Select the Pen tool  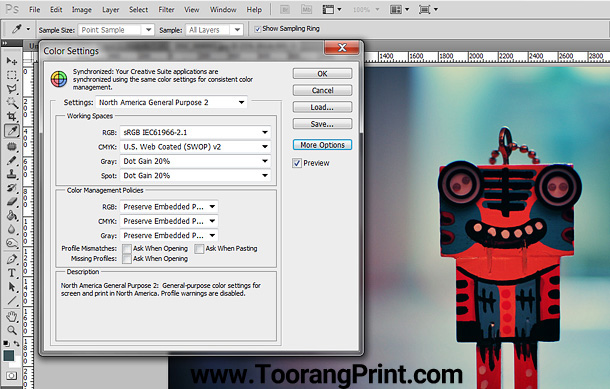(12, 259)
